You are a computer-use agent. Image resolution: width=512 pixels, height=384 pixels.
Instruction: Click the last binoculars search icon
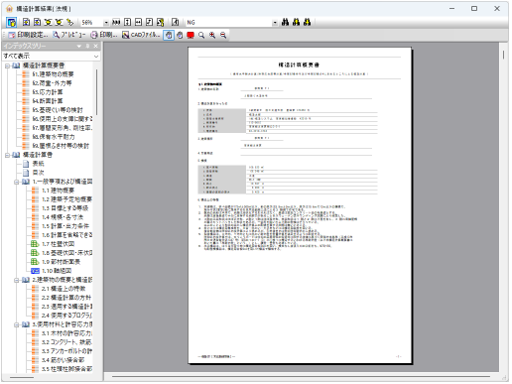point(307,22)
